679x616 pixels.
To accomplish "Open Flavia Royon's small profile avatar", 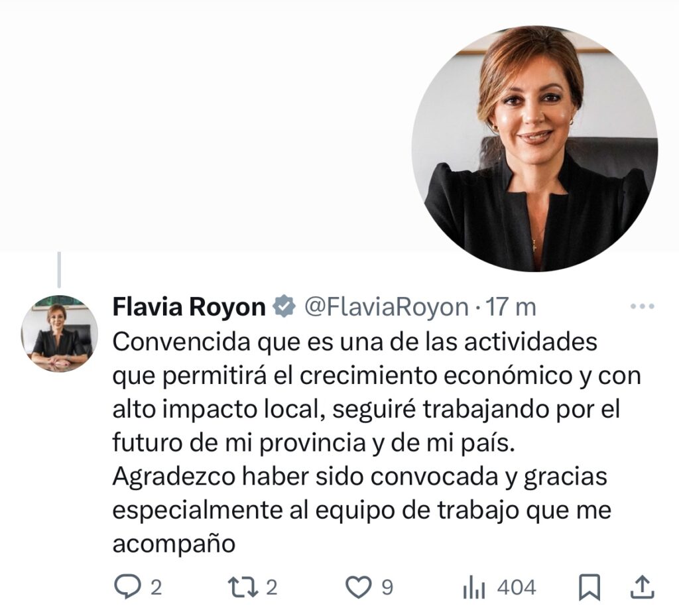I will coord(59,334).
